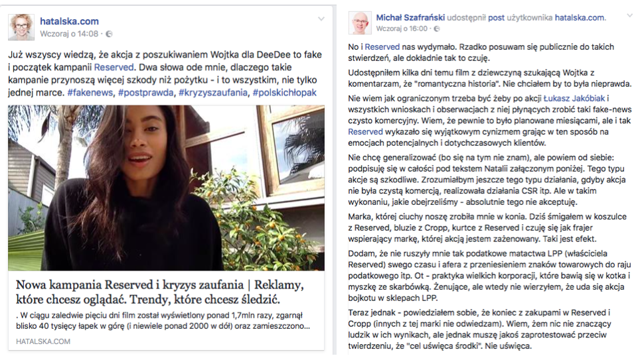Open the Łukasz Jakóbiak mention
The height and width of the screenshot is (362, 644).
coord(574,98)
